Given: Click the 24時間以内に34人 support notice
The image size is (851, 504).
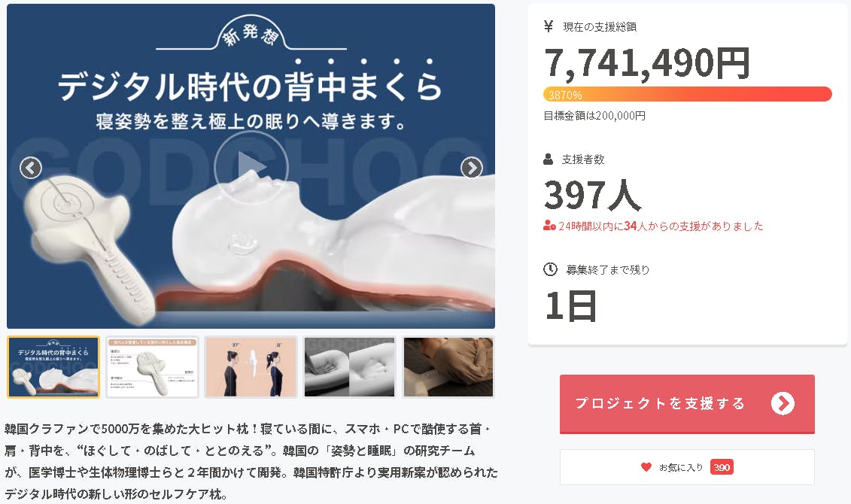Looking at the screenshot, I should click(x=661, y=226).
